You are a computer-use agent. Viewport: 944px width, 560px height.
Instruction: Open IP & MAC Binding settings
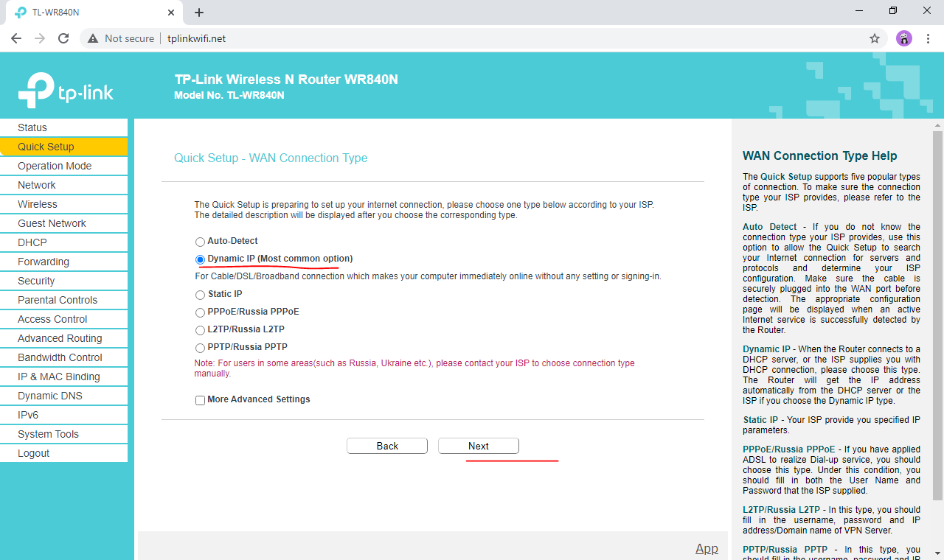pos(63,377)
